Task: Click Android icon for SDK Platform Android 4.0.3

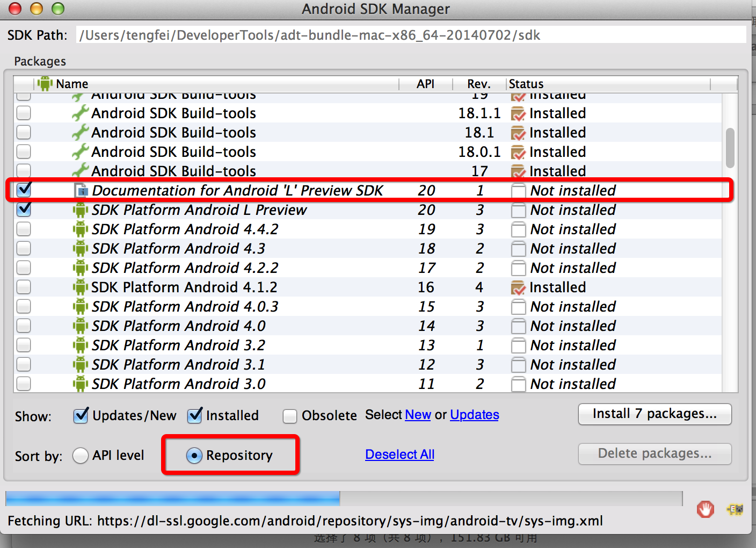Action: (81, 307)
